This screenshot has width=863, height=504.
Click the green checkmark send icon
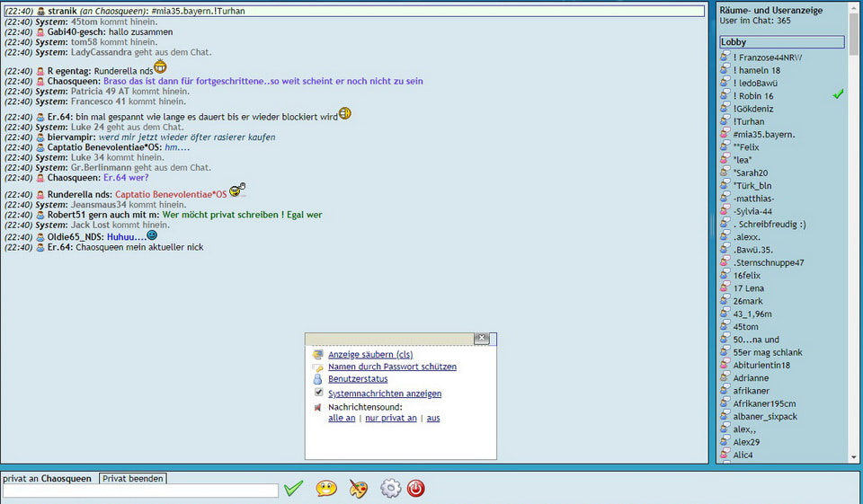[293, 489]
